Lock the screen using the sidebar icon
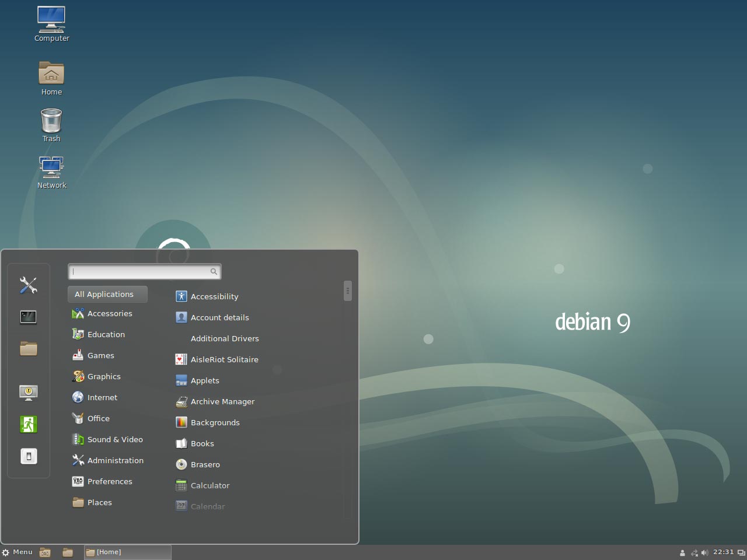Image resolution: width=747 pixels, height=560 pixels. [x=28, y=393]
